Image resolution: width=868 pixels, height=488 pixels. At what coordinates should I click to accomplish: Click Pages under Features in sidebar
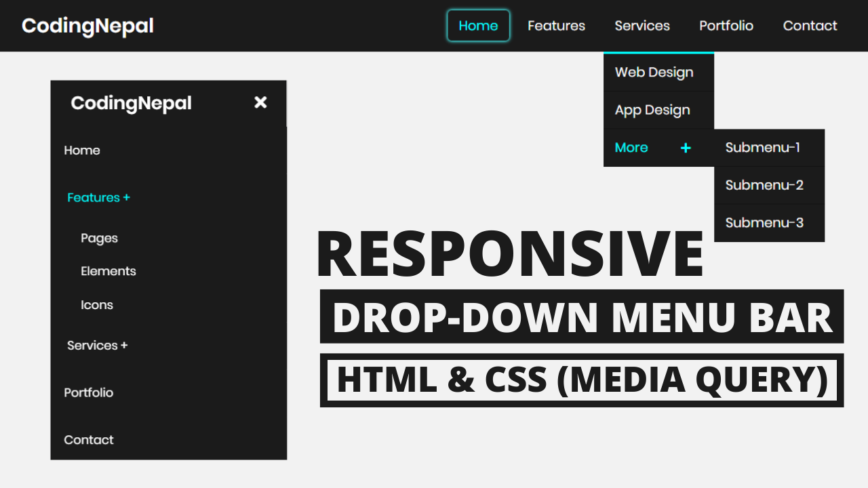point(100,238)
